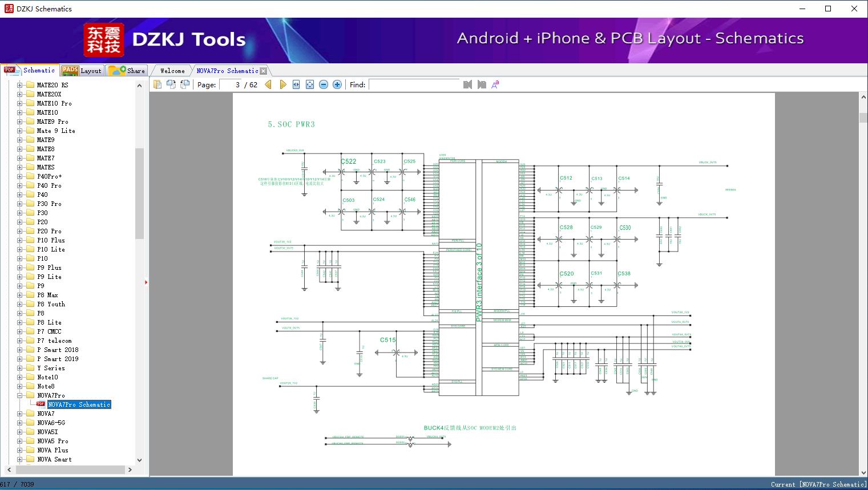Go to the next page arrow
The width and height of the screenshot is (868, 490).
(x=283, y=84)
